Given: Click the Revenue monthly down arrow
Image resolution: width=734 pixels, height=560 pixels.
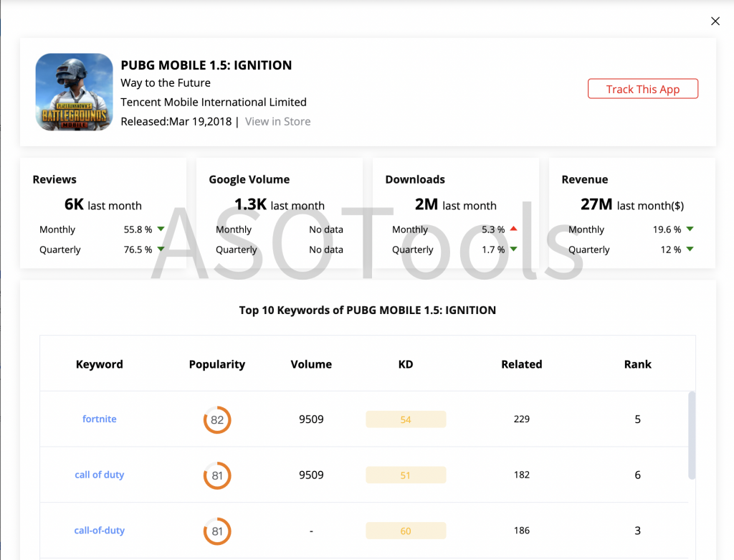Looking at the screenshot, I should 690,229.
